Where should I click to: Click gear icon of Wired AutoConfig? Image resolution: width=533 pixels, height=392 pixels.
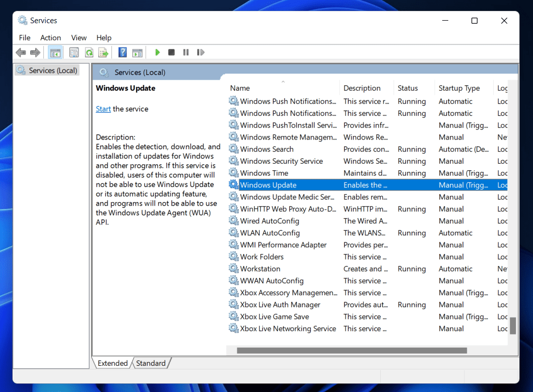click(233, 221)
